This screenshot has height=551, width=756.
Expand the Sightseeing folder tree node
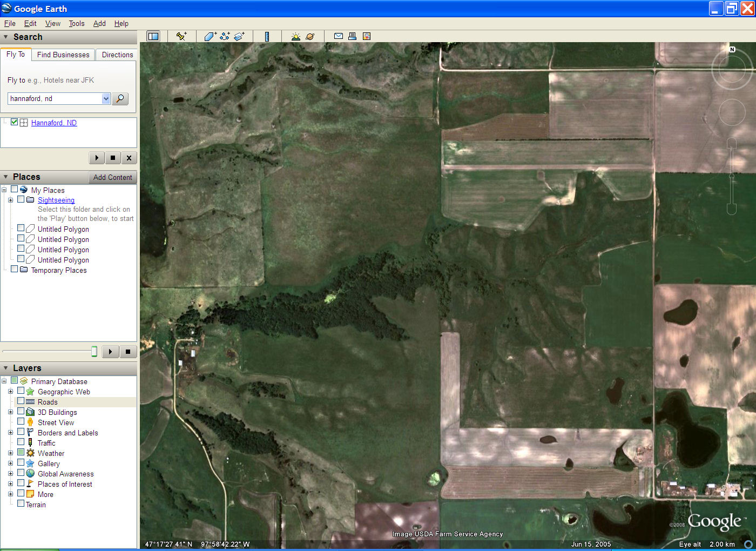coord(10,200)
